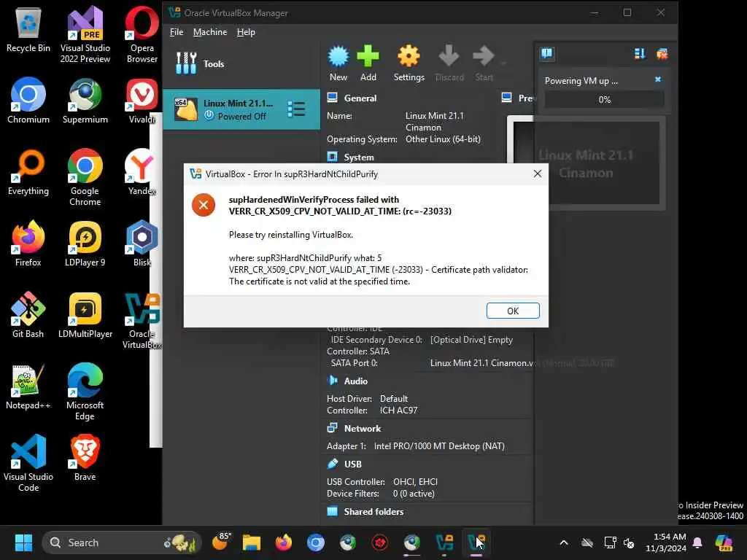This screenshot has height=560, width=747.
Task: Open Firefox from the taskbar
Action: (284, 542)
